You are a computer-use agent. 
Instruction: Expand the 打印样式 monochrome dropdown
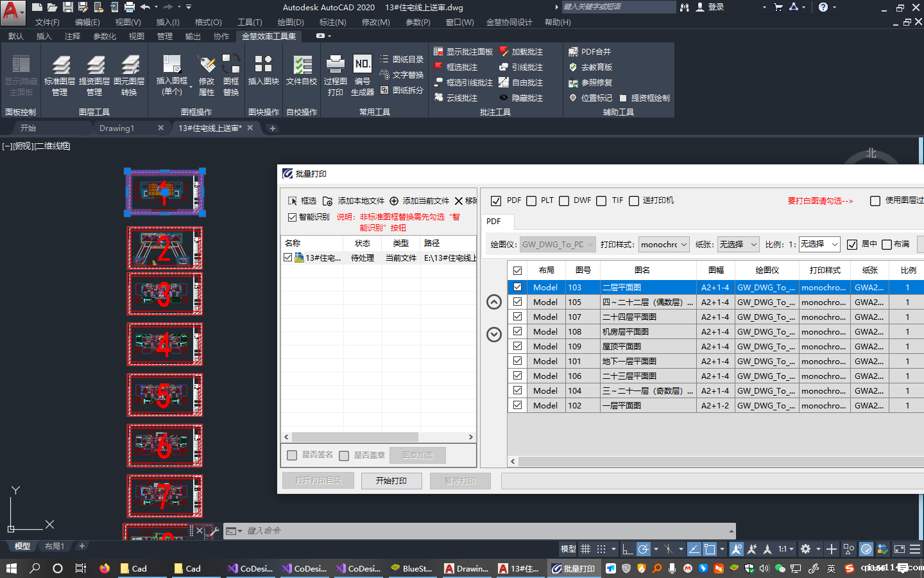[x=664, y=245]
